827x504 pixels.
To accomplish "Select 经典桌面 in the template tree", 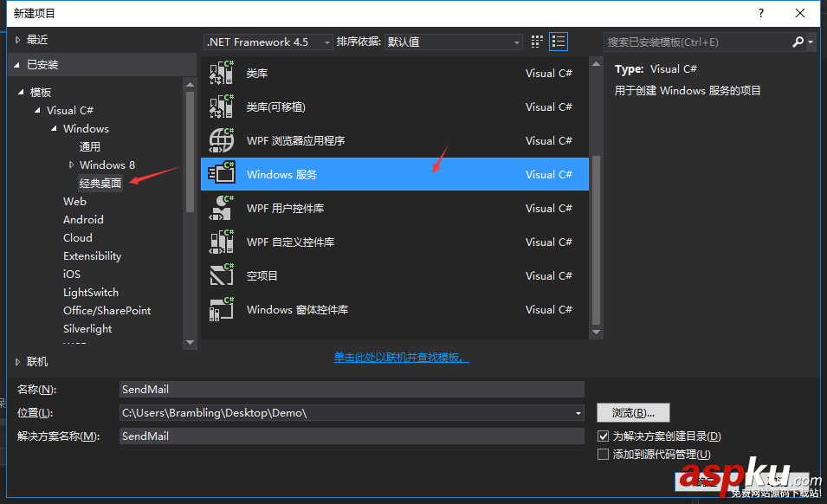I will tap(100, 183).
